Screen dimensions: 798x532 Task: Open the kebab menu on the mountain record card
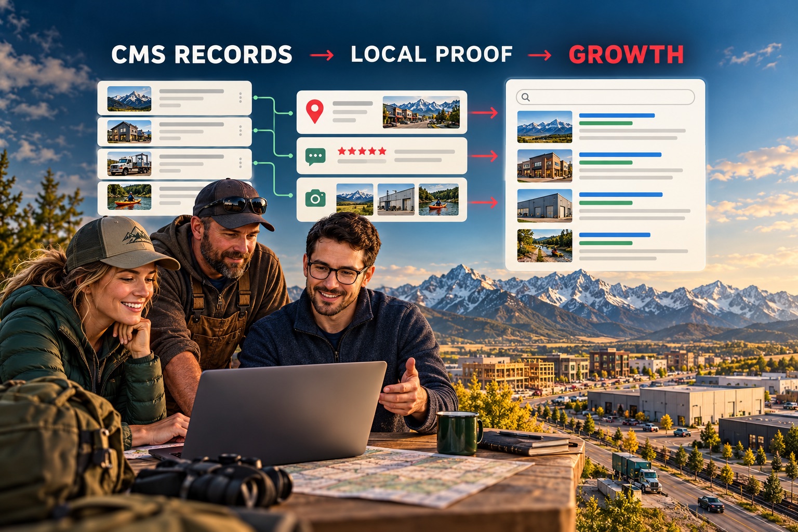tap(241, 97)
